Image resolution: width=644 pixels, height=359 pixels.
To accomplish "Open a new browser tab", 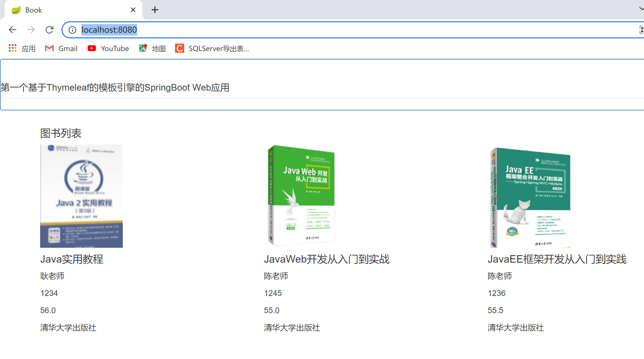I will coord(155,10).
